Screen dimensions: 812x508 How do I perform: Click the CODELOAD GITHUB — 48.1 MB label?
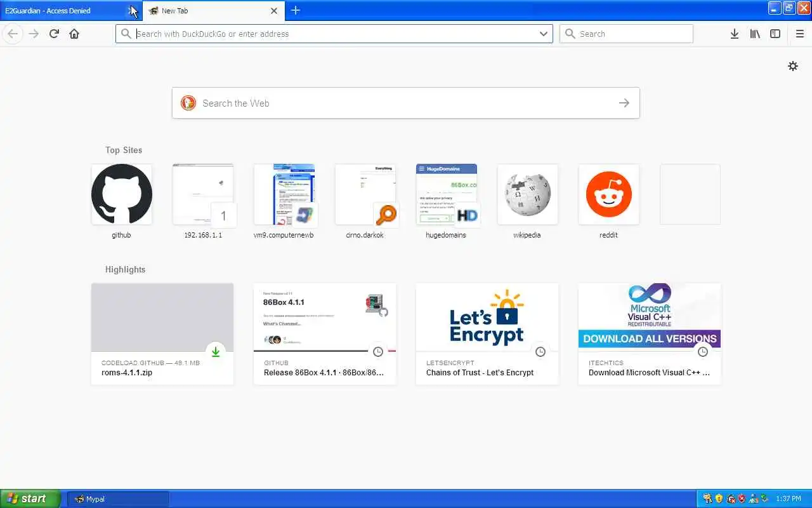(x=150, y=363)
